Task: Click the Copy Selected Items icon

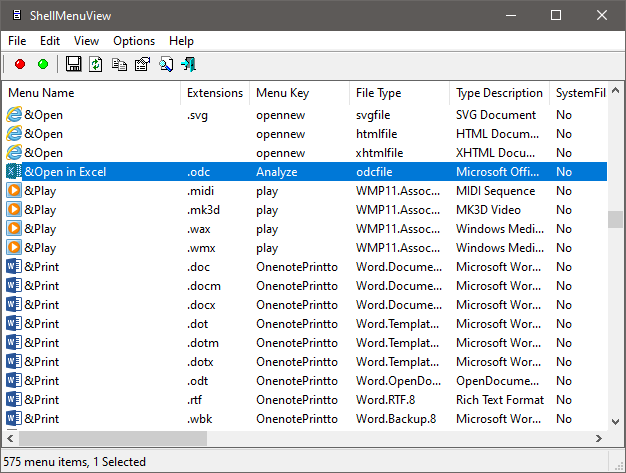Action: (x=119, y=64)
